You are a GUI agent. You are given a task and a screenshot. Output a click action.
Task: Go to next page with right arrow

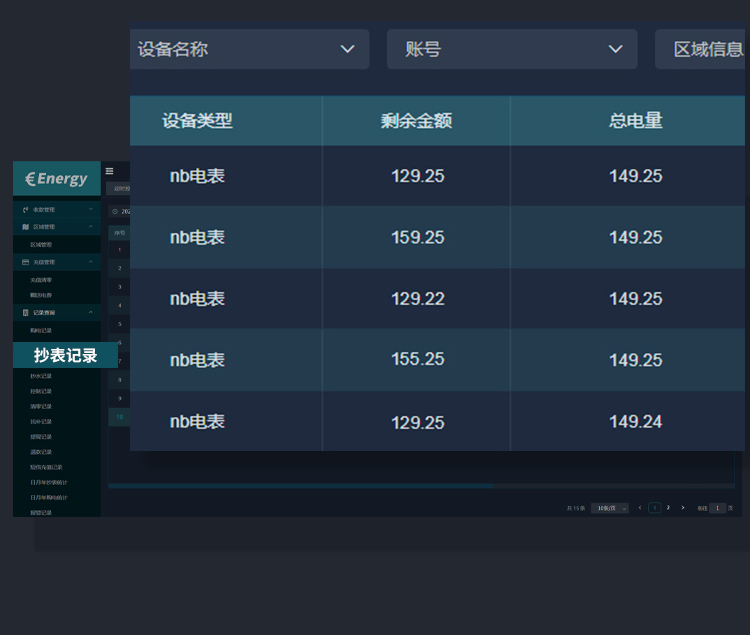tap(683, 508)
